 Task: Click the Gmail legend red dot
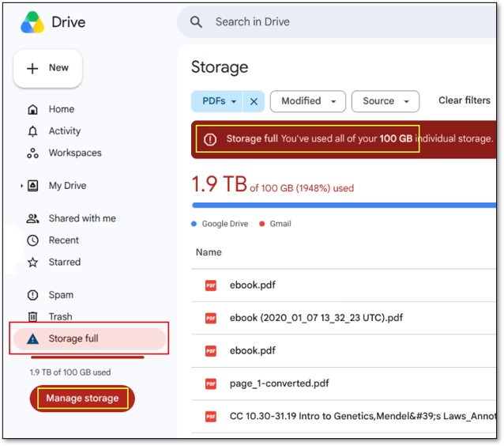pos(262,224)
